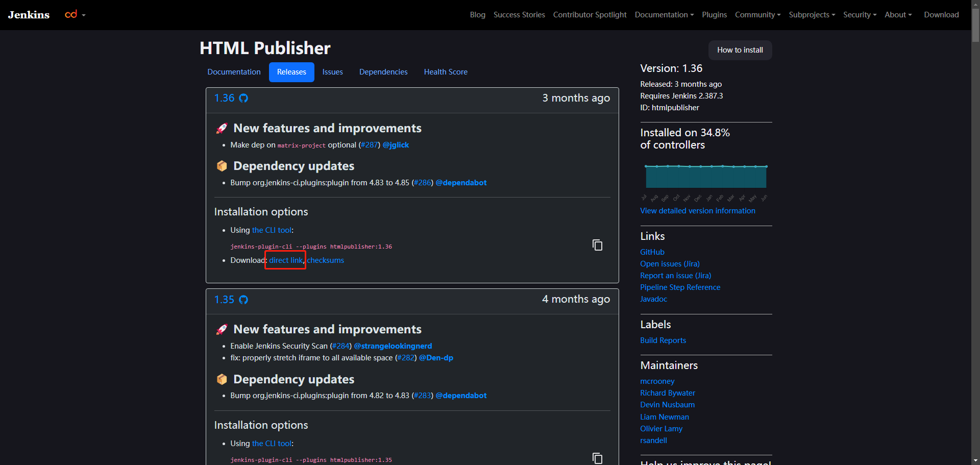Visit @jglick profile link
Image resolution: width=980 pixels, height=465 pixels.
pyautogui.click(x=396, y=145)
